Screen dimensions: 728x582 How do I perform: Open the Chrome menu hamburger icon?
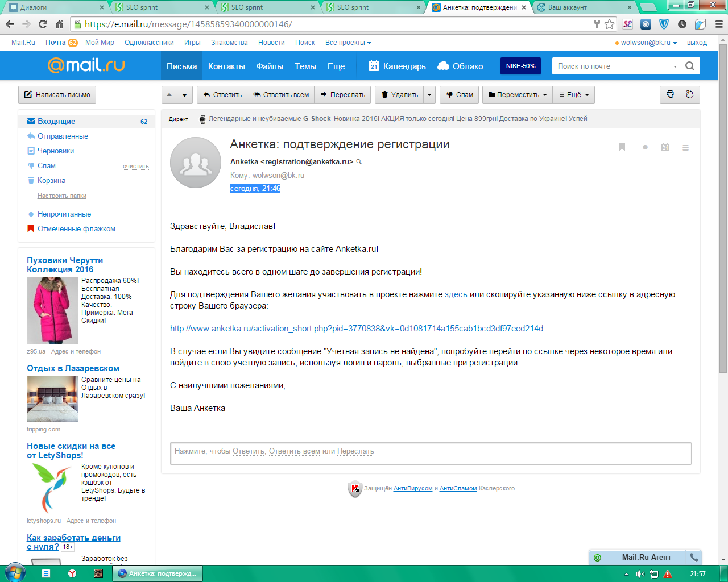point(719,24)
